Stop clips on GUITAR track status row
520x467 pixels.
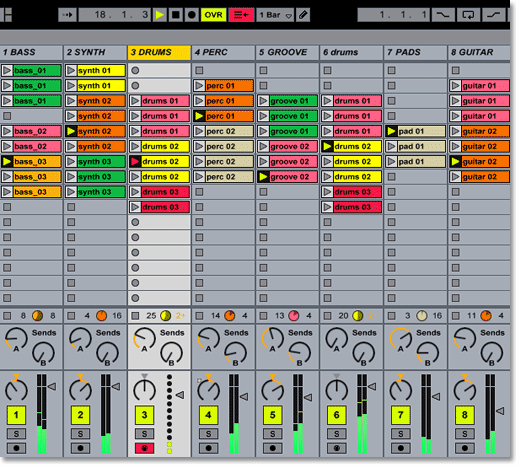tap(455, 316)
